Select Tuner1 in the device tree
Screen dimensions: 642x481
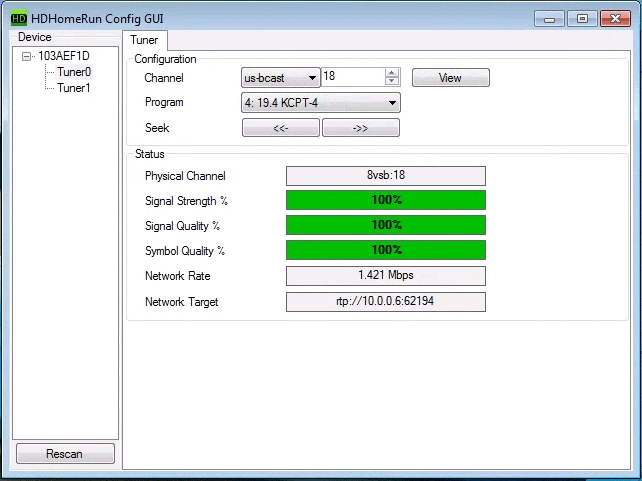pyautogui.click(x=74, y=88)
